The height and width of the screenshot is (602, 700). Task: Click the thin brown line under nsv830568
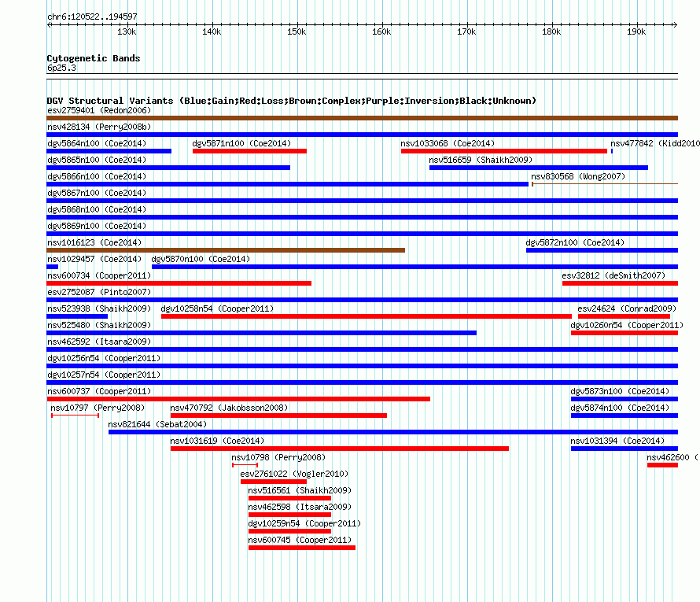[x=605, y=184]
